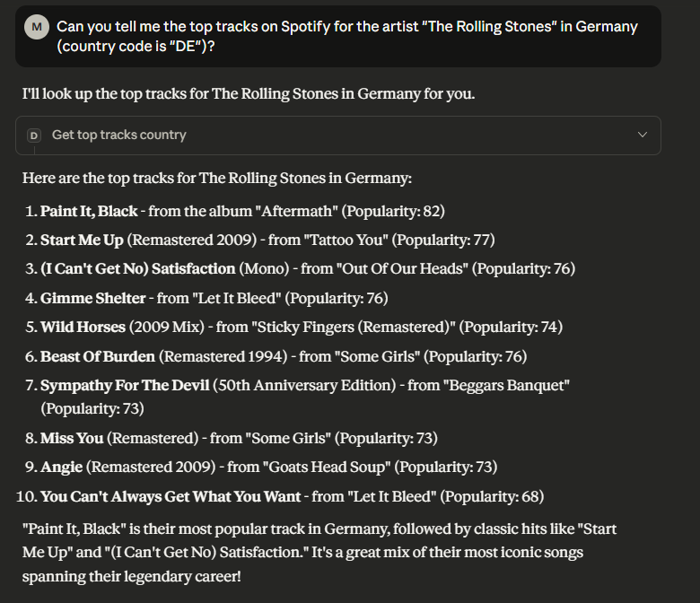Click You Can't Always Get What You Want
The height and width of the screenshot is (603, 700).
(x=171, y=496)
